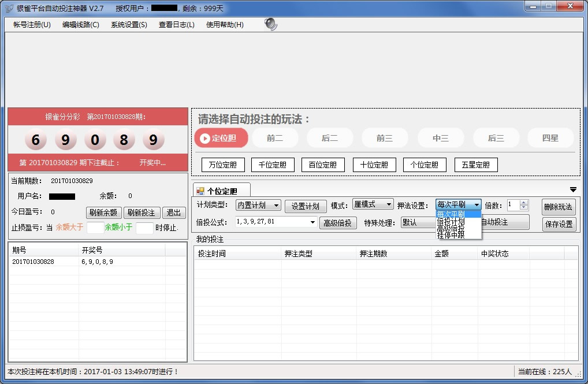Open the 计划类型 dropdown showing 内置计划
The width and height of the screenshot is (588, 384).
[258, 205]
